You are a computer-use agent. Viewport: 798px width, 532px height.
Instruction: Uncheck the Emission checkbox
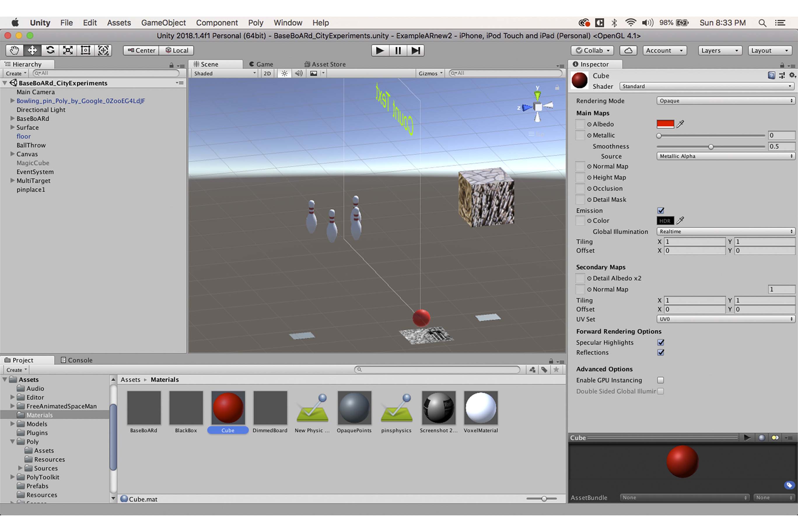tap(661, 210)
